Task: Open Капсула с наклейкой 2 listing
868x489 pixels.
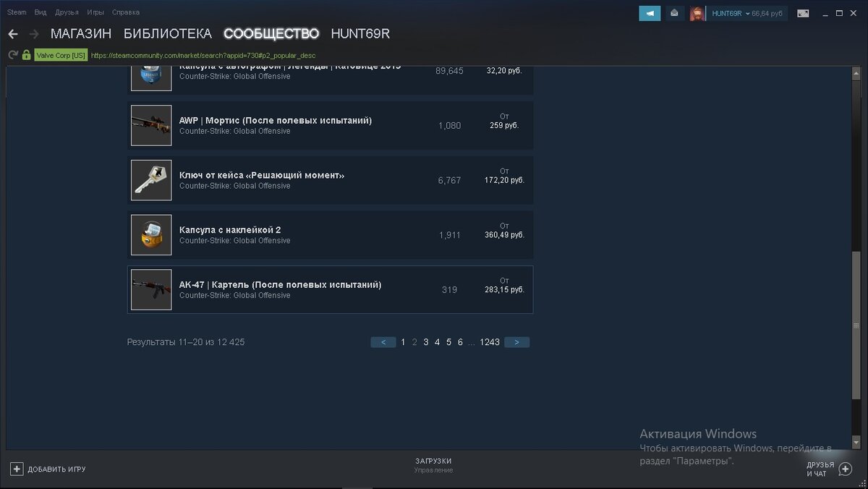Action: tap(230, 230)
